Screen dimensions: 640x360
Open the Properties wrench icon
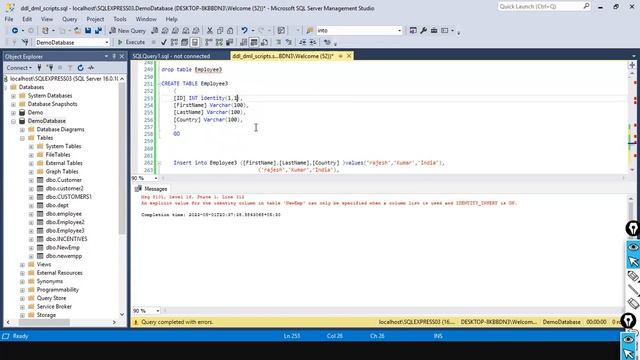point(424,31)
